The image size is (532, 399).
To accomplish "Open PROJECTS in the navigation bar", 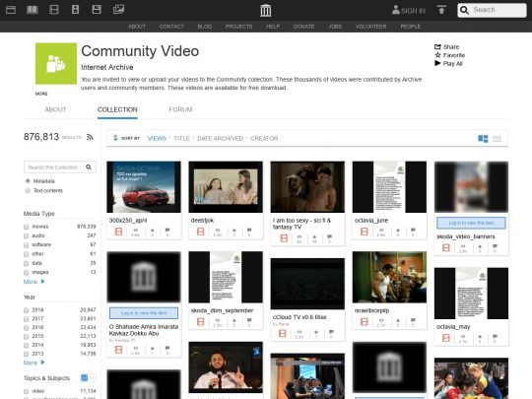I will click(238, 27).
